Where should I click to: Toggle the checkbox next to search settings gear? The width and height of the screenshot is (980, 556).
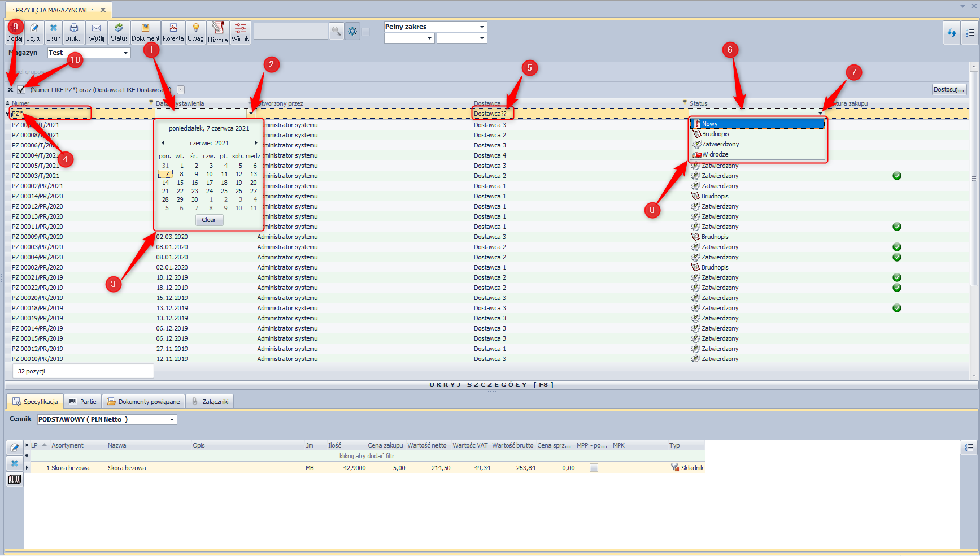pos(366,32)
